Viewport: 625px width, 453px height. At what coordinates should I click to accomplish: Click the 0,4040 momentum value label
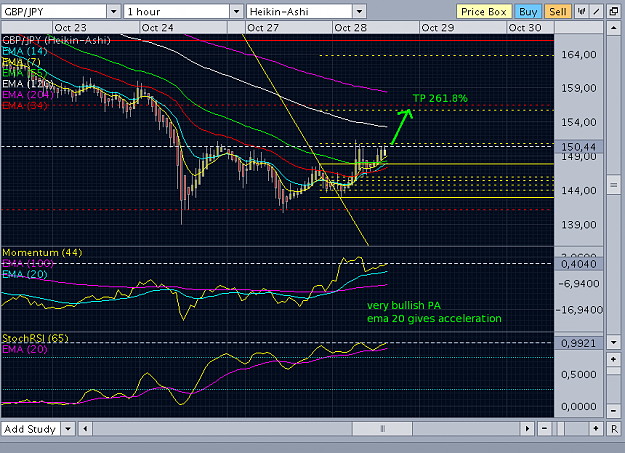579,264
